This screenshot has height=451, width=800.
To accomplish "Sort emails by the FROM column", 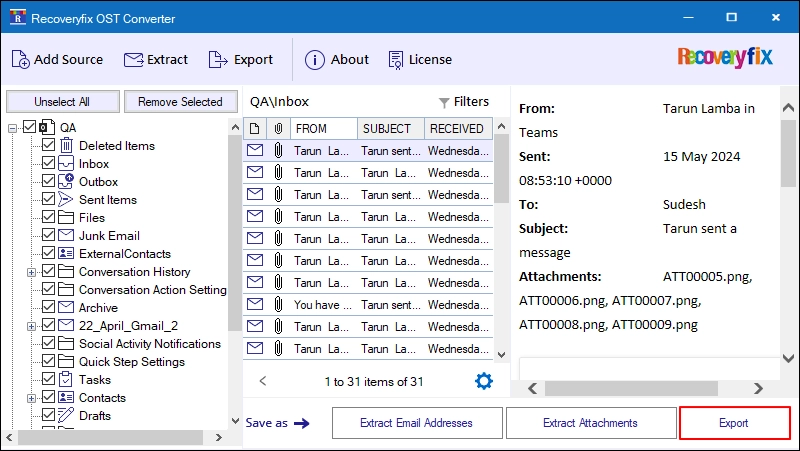I will click(324, 129).
